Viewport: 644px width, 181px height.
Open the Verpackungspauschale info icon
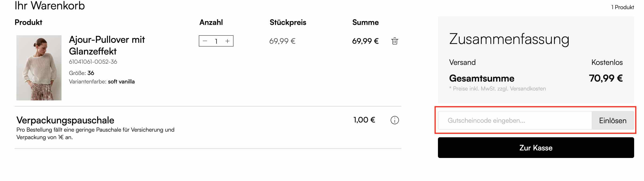tap(395, 120)
